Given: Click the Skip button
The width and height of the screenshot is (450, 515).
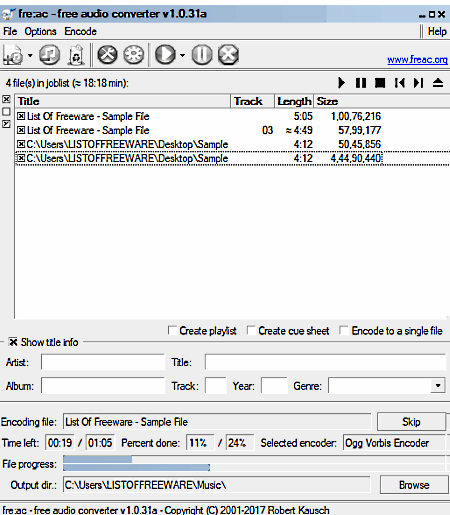Looking at the screenshot, I should coord(411,422).
